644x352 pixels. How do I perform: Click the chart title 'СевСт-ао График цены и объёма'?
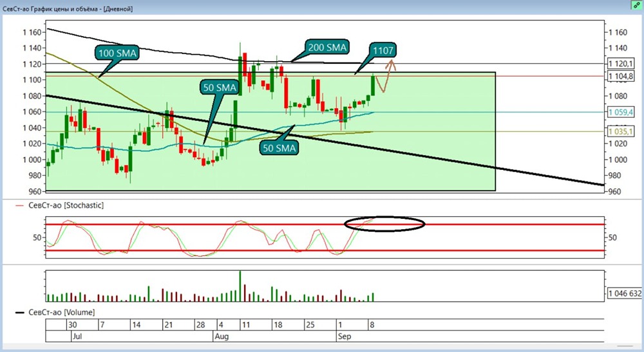tap(52, 8)
